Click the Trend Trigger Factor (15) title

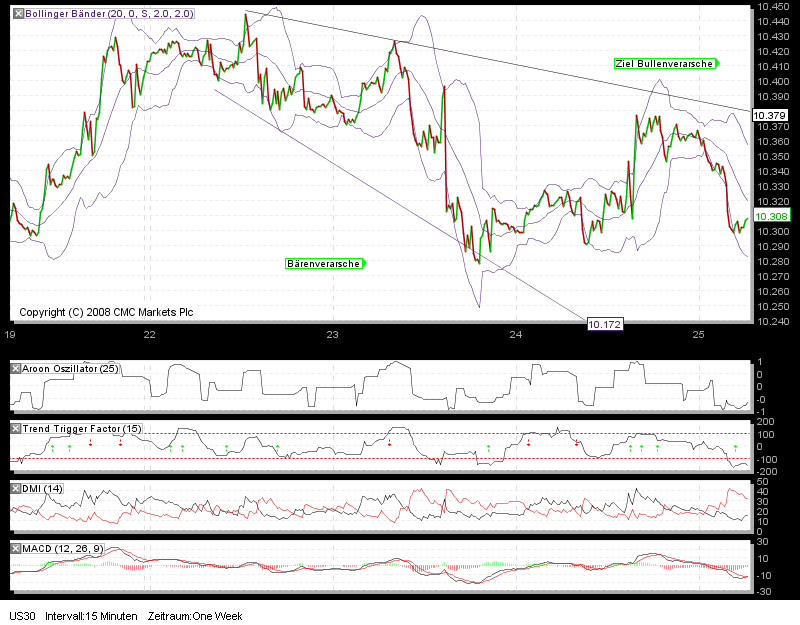(82, 429)
